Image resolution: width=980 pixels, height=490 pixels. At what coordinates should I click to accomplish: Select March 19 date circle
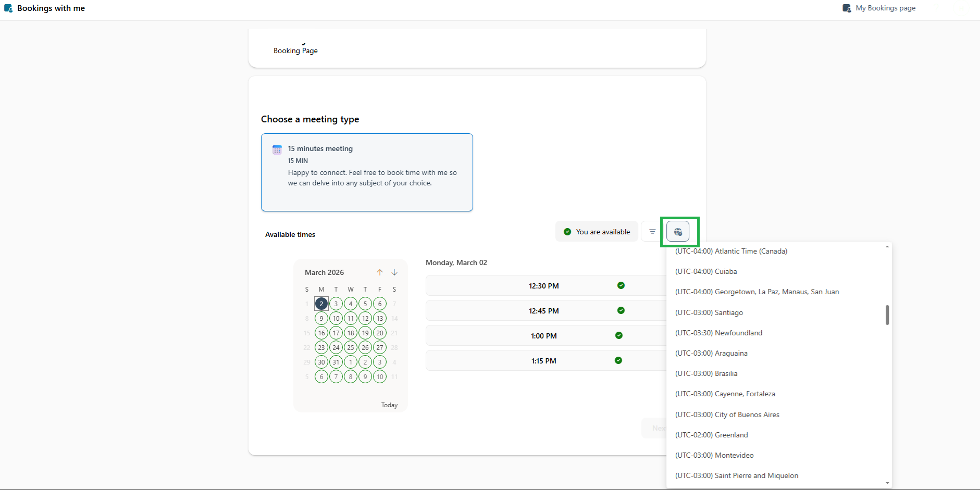(365, 333)
